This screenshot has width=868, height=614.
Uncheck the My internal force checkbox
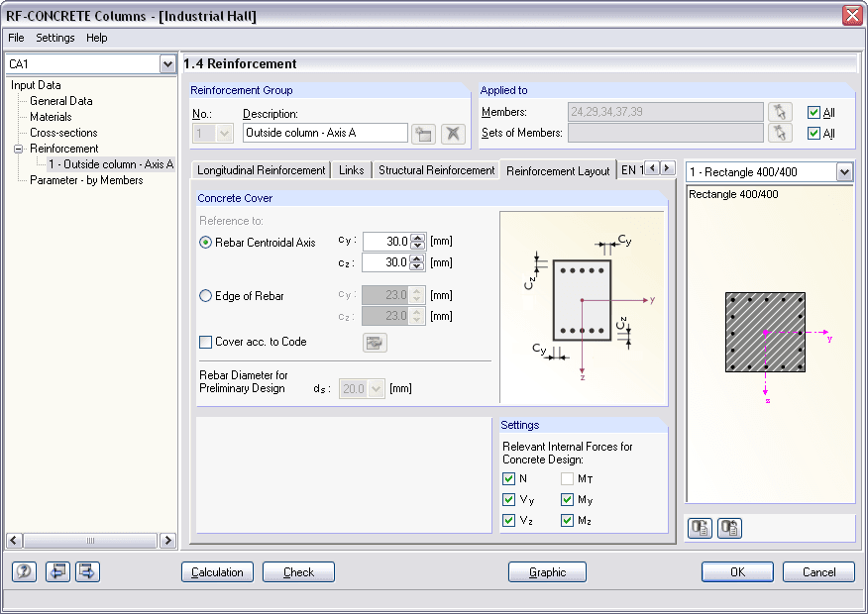(x=567, y=499)
